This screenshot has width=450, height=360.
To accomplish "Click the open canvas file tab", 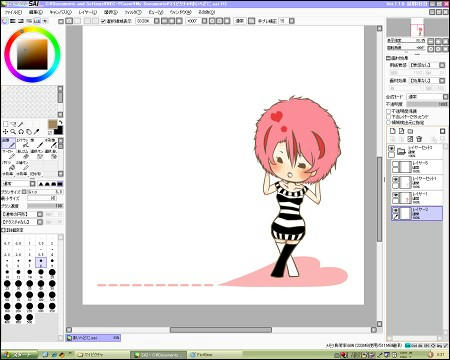I will (x=93, y=338).
